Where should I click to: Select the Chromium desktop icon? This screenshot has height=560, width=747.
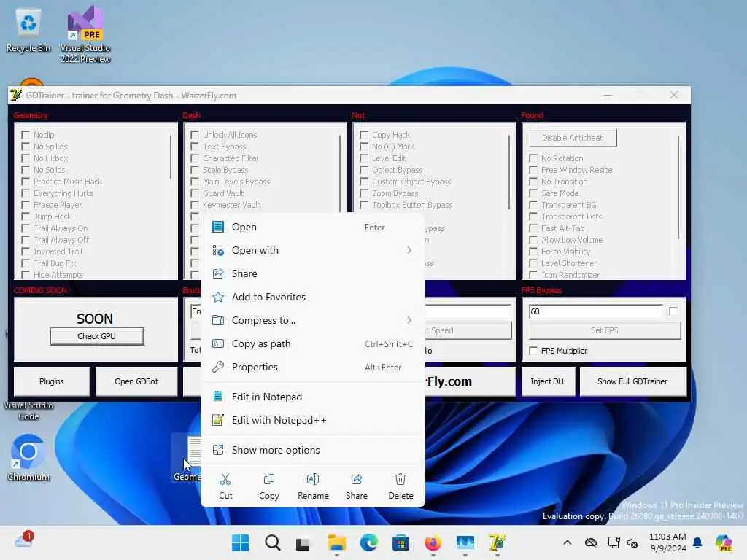28,457
